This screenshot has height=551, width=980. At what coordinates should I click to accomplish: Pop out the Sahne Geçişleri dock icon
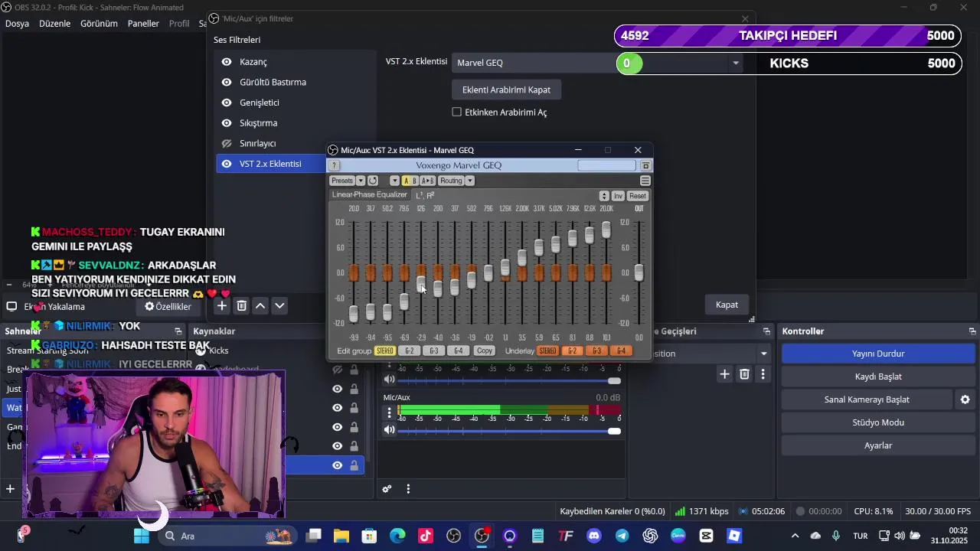[766, 331]
